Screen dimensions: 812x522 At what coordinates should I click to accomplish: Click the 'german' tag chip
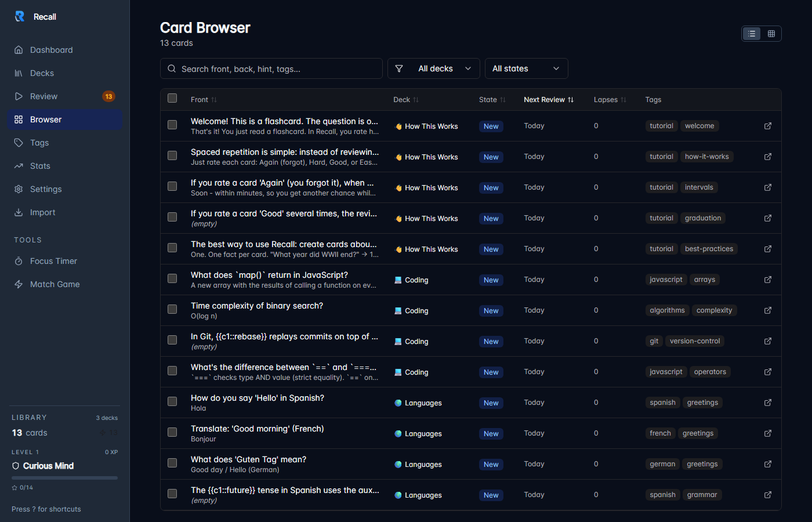(x=662, y=464)
